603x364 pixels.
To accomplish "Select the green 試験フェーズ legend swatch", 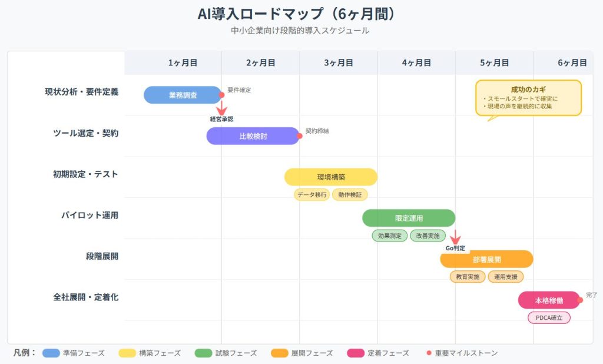I will point(203,353).
